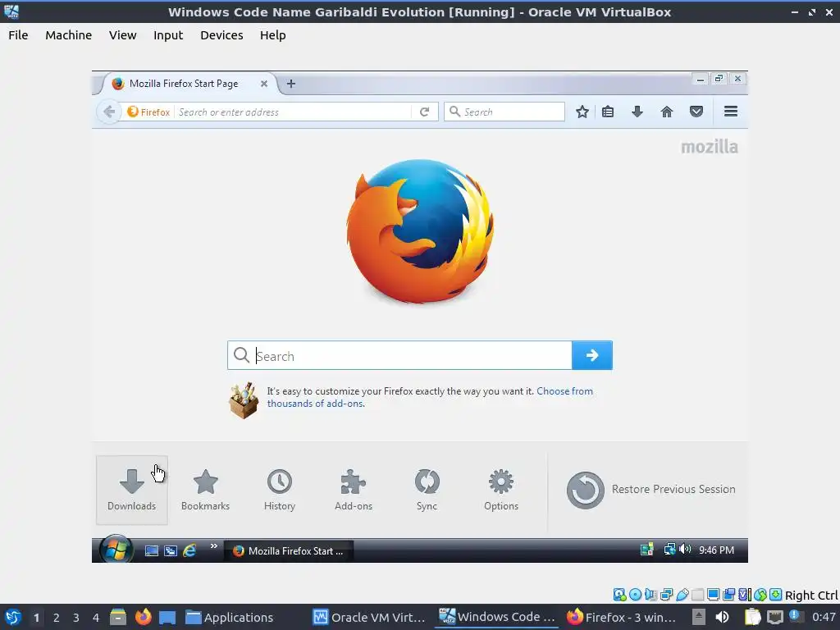Open Options gear from start page launcher
The width and height of the screenshot is (840, 630).
coord(501,490)
